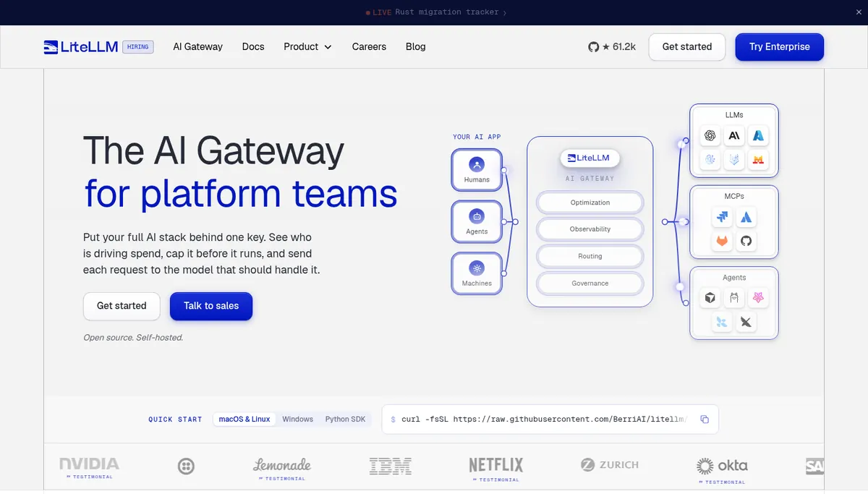The height and width of the screenshot is (494, 868).
Task: Click the Humans icon card
Action: 477,170
